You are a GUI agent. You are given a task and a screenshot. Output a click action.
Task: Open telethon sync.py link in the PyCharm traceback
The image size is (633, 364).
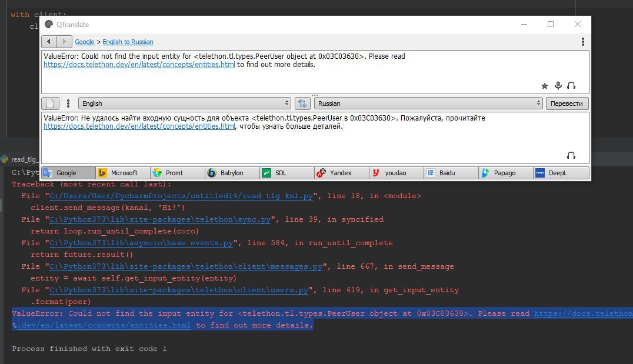(160, 219)
